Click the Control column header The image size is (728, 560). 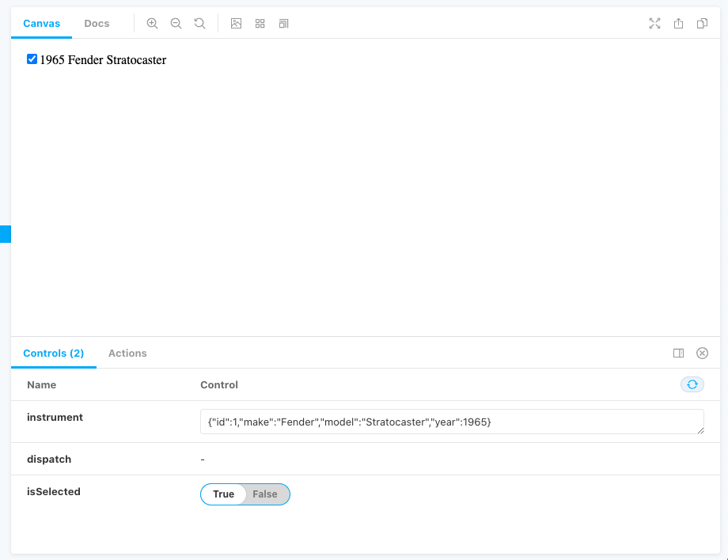click(x=219, y=384)
